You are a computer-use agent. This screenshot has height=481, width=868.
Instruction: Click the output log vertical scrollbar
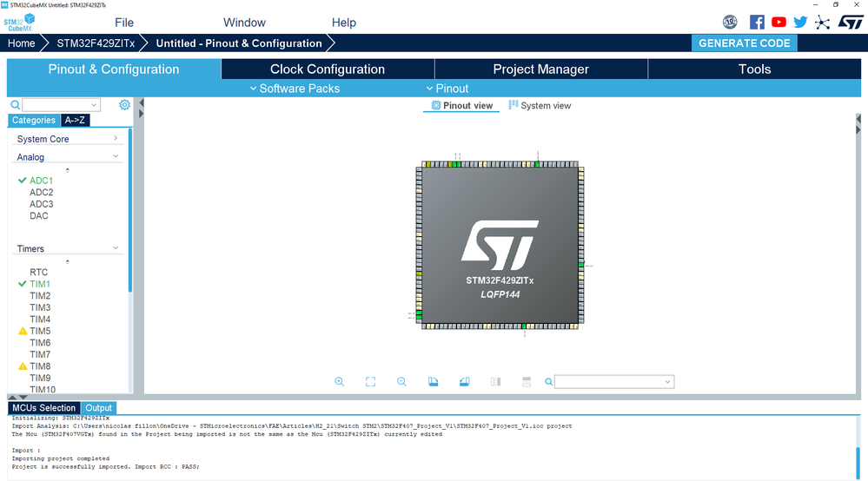[x=858, y=462]
